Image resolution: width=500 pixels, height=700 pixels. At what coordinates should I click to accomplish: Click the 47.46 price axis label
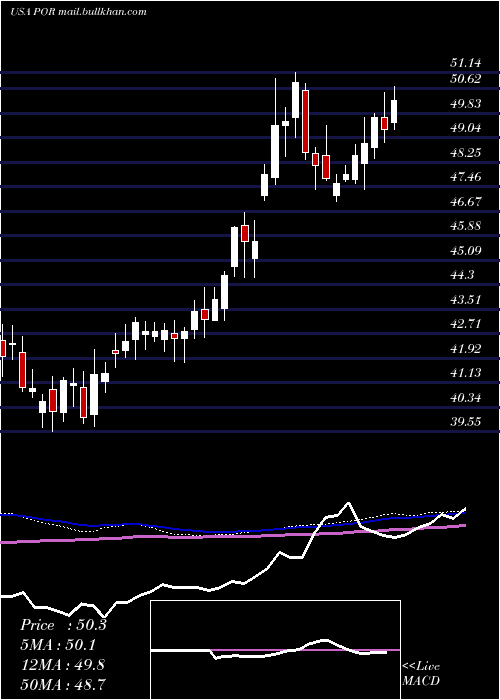(x=465, y=177)
